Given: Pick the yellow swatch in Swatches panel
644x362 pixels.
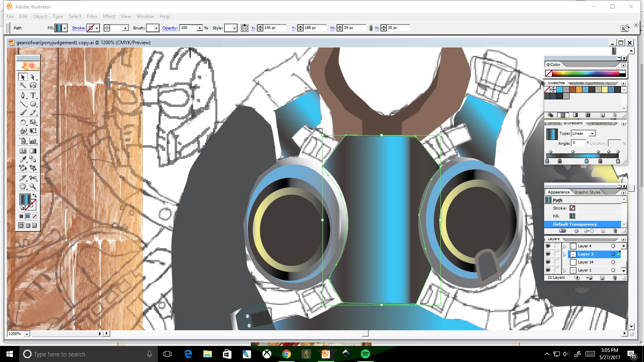Looking at the screenshot, I should (605, 90).
